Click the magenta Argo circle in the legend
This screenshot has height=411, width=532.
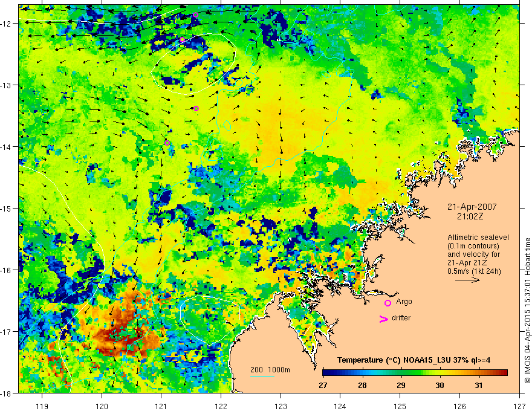(388, 303)
